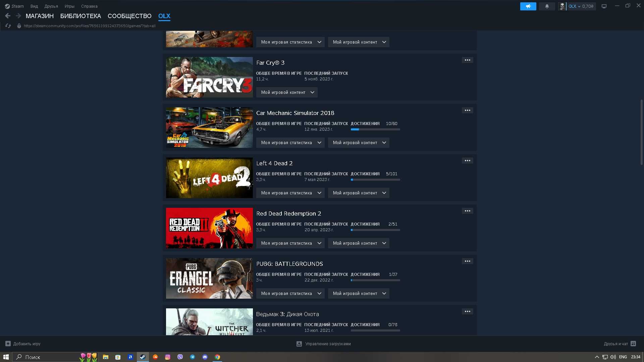
Task: Open the Windows Start menu
Action: point(6,357)
